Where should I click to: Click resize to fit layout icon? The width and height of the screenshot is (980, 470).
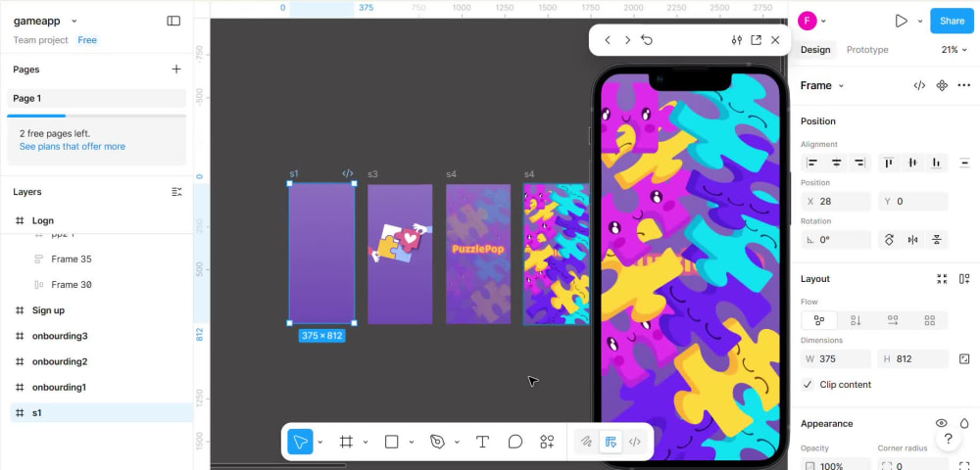(942, 279)
